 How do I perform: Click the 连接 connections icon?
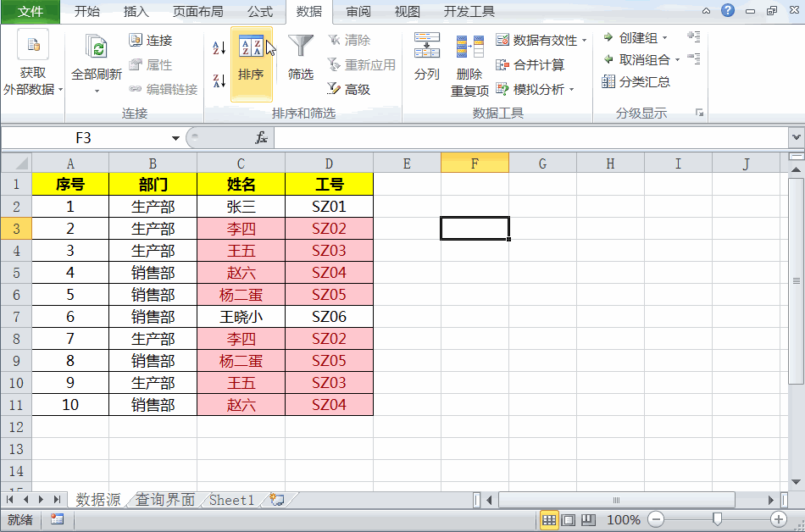[x=136, y=40]
